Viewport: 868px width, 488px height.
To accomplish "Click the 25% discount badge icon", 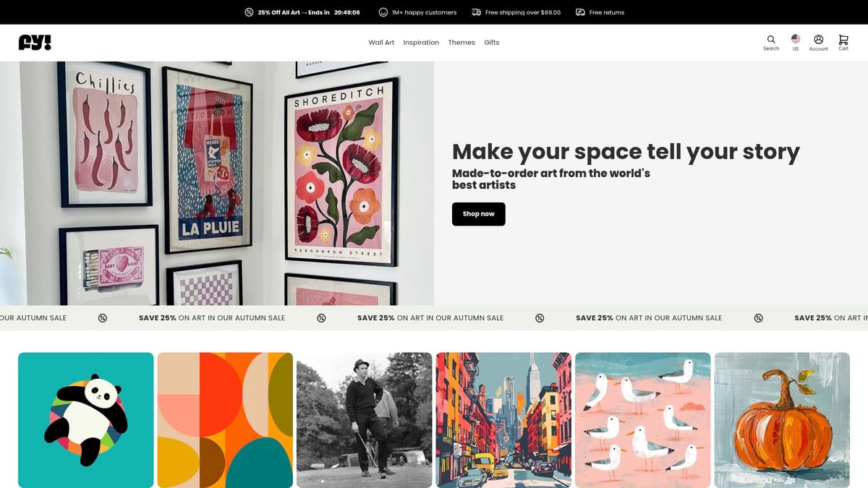I will click(249, 12).
